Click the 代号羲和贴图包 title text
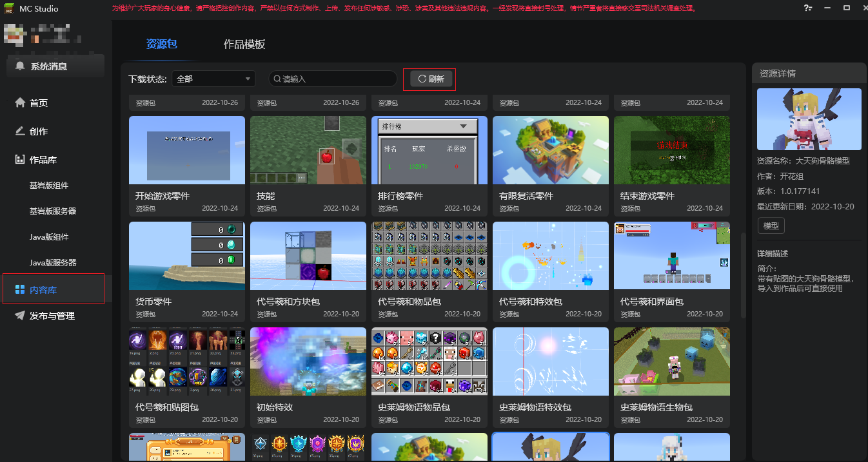Viewport: 868px width, 462px height. (167, 407)
